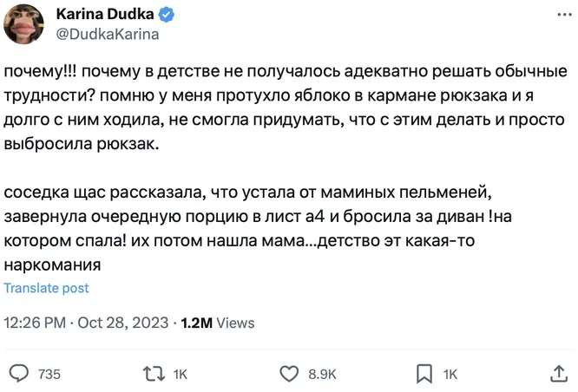
Task: Open the Karina Dudka display name
Action: click(105, 14)
